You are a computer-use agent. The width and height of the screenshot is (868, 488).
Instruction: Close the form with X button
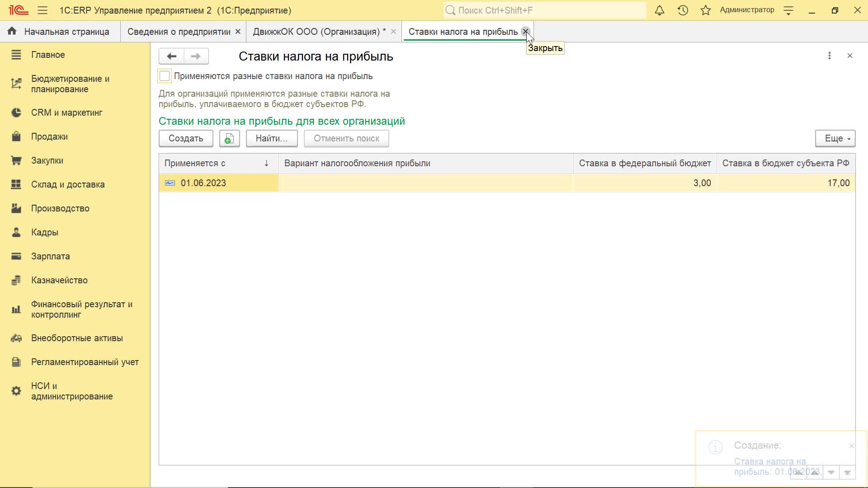click(x=850, y=56)
